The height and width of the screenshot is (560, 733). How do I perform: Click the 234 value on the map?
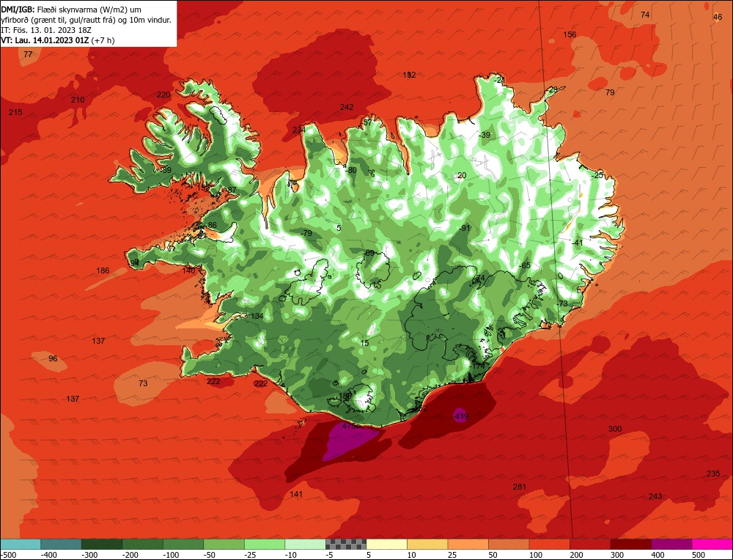299,130
